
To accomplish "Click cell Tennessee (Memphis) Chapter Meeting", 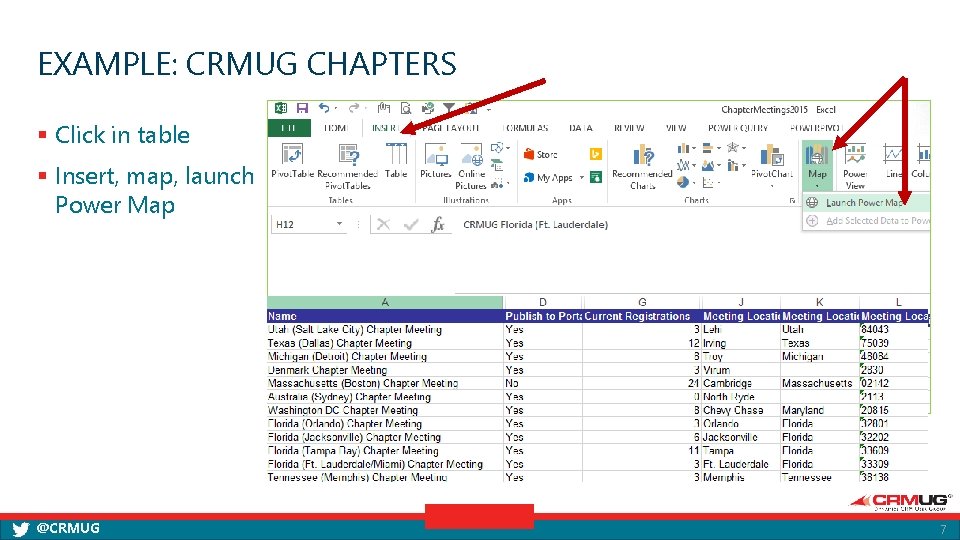I will pos(385,478).
